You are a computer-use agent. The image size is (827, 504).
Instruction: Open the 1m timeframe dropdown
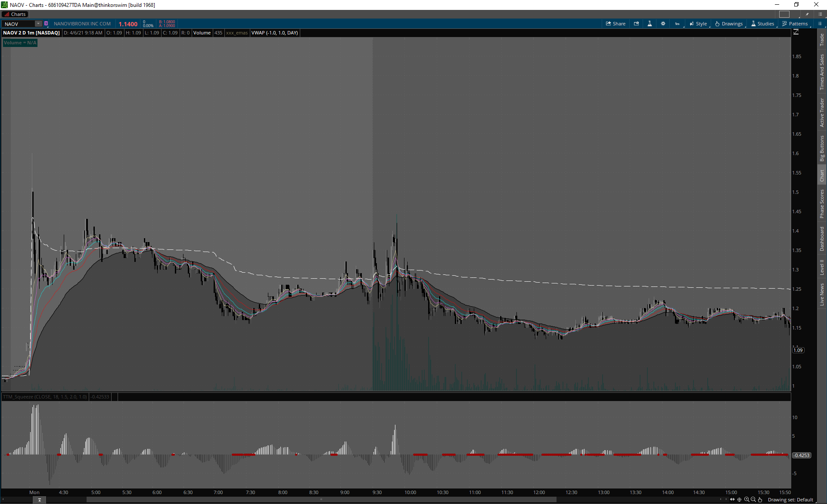tap(678, 24)
